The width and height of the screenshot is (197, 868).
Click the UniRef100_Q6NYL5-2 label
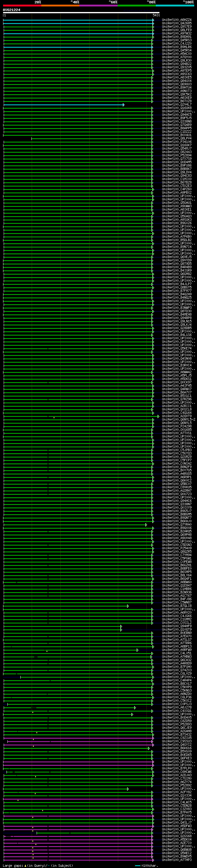tap(179, 419)
